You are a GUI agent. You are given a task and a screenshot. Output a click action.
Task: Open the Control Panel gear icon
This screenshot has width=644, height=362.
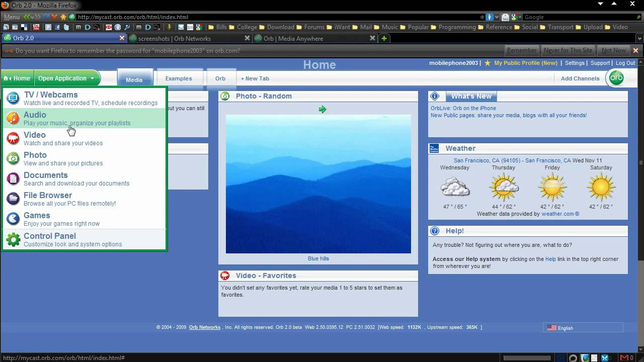[x=13, y=239]
